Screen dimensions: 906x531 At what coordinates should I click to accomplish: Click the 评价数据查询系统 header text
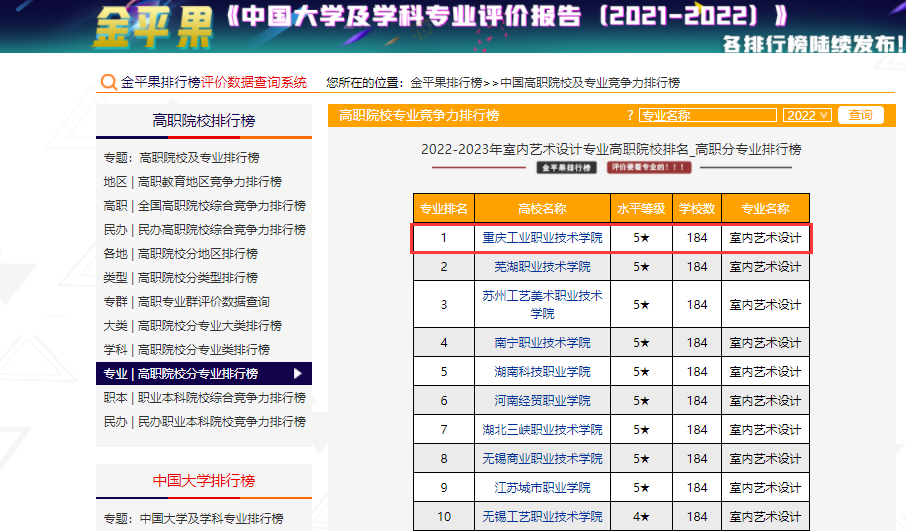point(254,83)
